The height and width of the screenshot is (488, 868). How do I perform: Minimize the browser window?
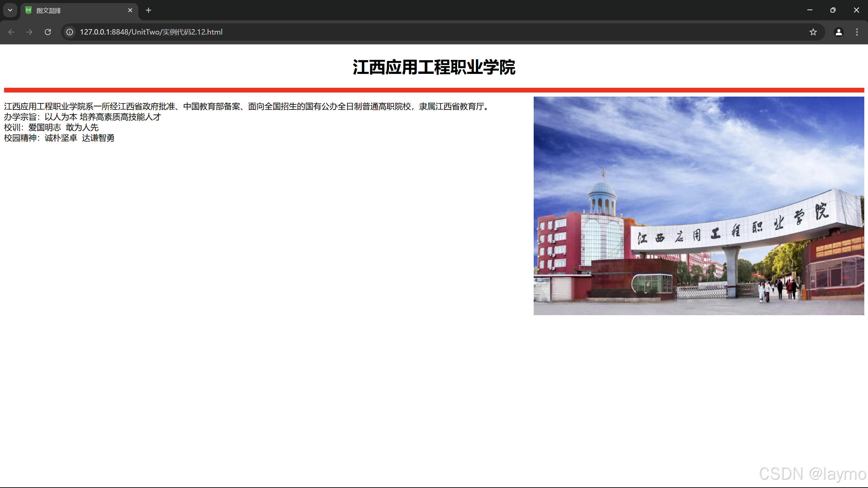coord(810,10)
